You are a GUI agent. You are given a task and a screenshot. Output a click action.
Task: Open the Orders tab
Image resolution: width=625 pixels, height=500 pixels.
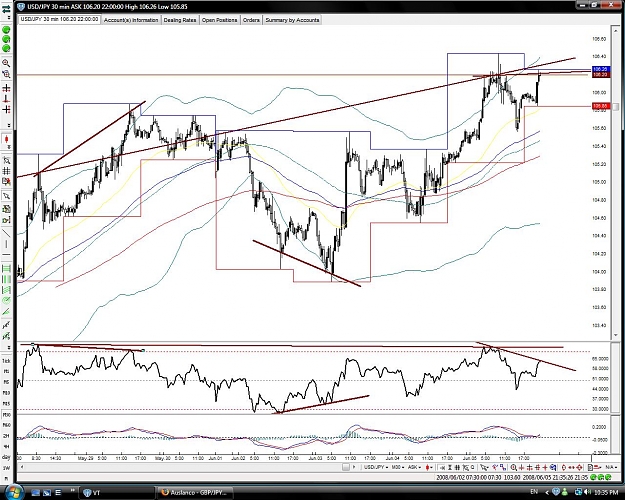(251, 20)
